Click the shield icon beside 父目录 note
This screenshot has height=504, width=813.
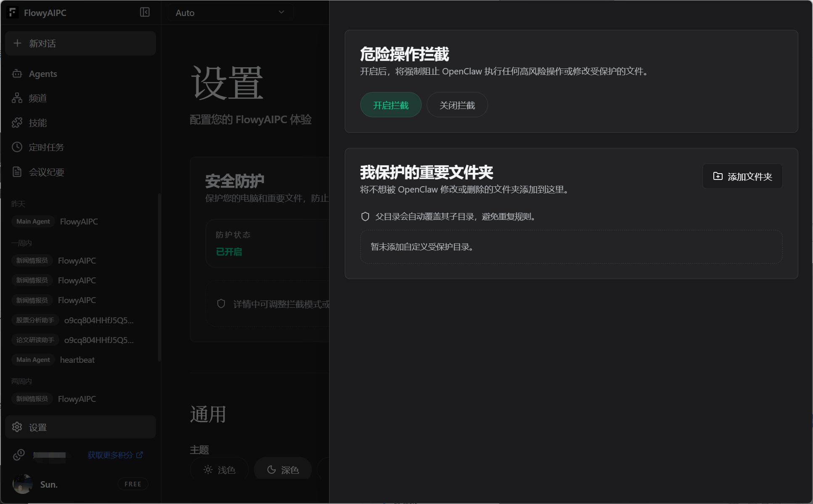pyautogui.click(x=365, y=216)
